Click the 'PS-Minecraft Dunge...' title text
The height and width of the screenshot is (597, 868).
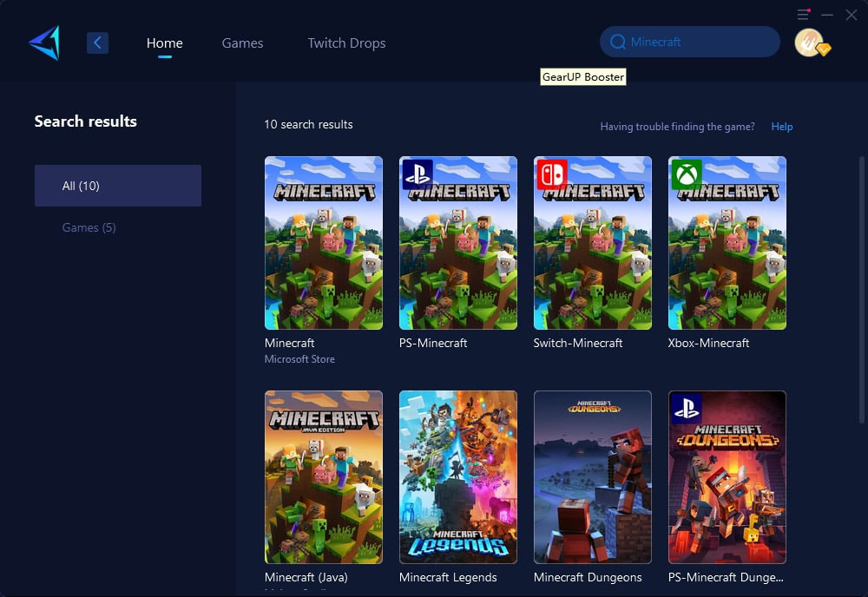[x=726, y=577]
